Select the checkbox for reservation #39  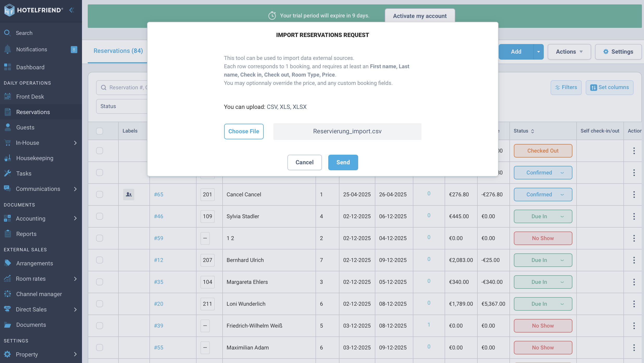tap(99, 326)
